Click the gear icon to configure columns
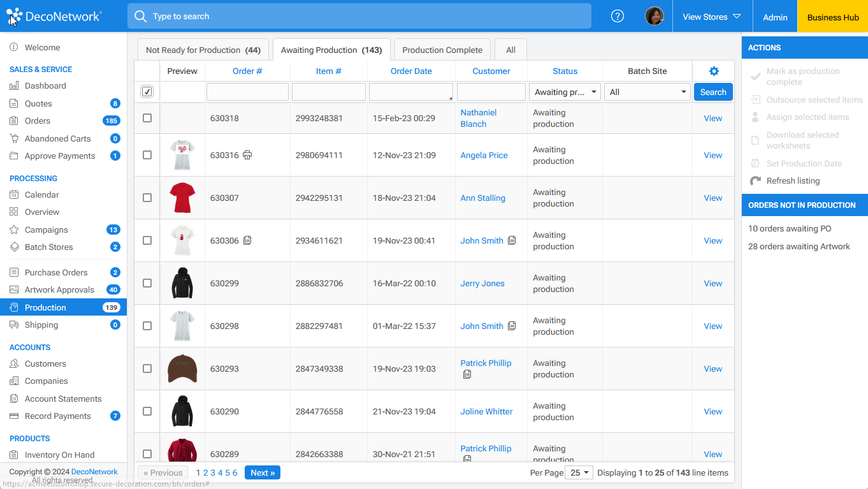The height and width of the screenshot is (489, 868). click(713, 71)
